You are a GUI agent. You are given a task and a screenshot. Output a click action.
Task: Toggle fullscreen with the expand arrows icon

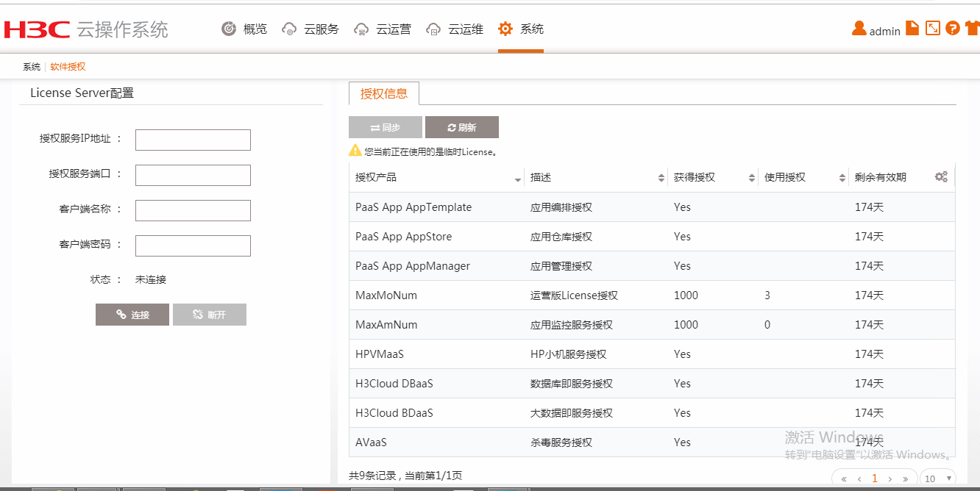(x=933, y=28)
